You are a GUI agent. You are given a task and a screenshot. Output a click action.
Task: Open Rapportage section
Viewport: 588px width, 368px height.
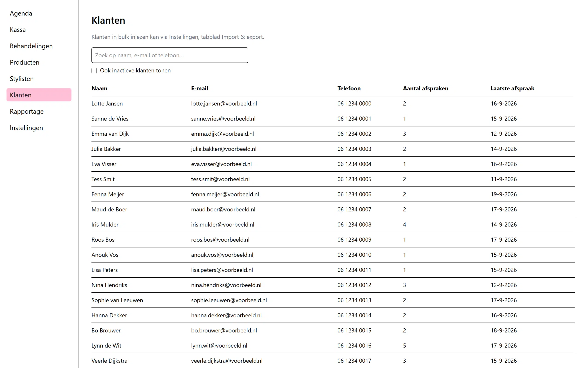pyautogui.click(x=39, y=111)
